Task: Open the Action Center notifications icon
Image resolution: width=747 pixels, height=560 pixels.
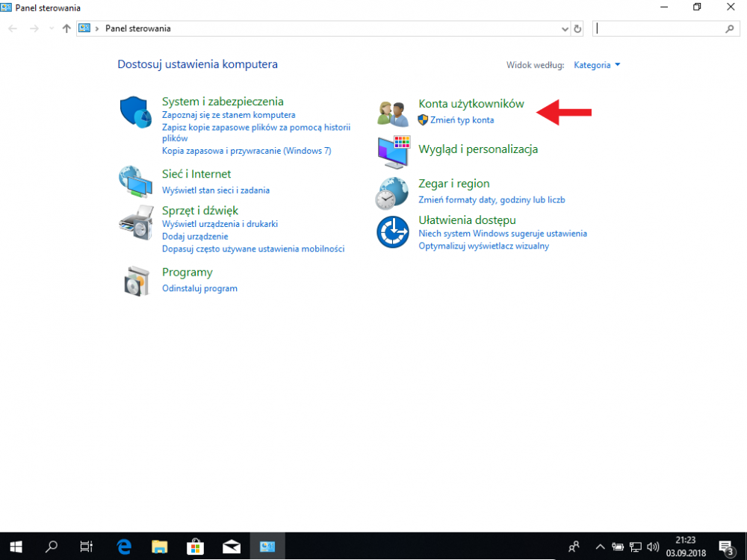Action: (x=726, y=547)
